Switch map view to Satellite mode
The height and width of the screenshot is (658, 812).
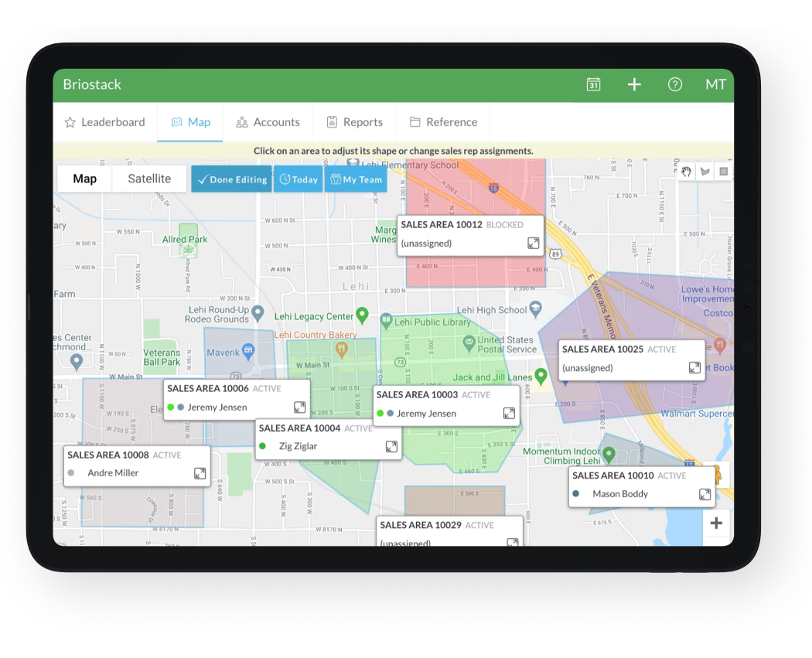[149, 179]
